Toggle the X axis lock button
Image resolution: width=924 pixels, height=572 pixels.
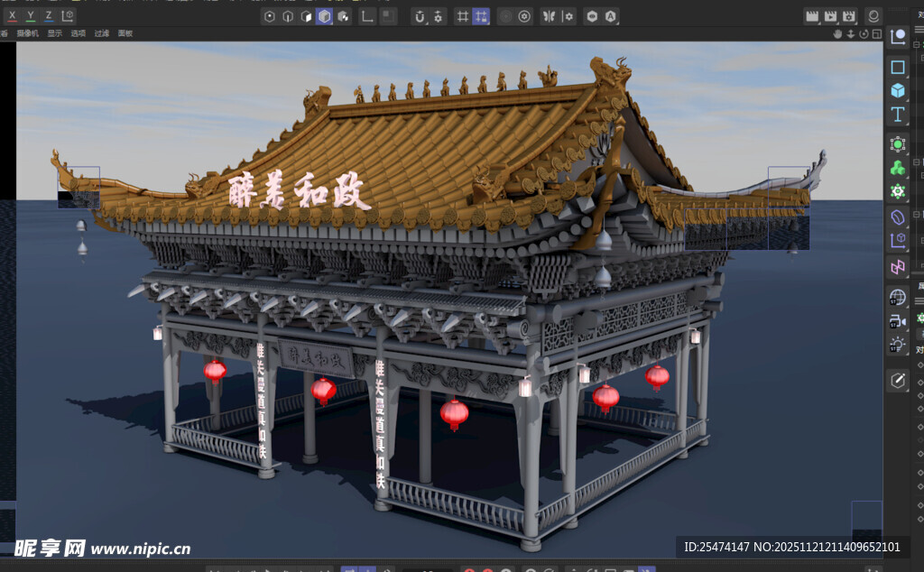(11, 16)
